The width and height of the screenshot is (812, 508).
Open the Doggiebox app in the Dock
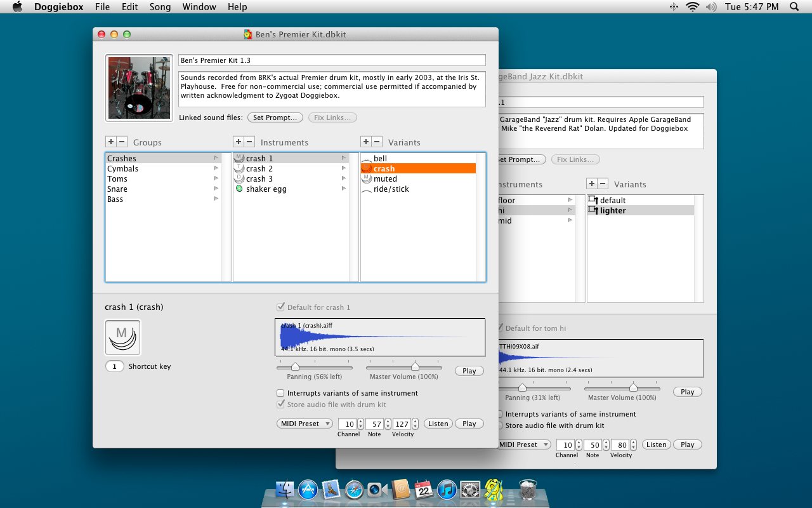click(x=494, y=490)
